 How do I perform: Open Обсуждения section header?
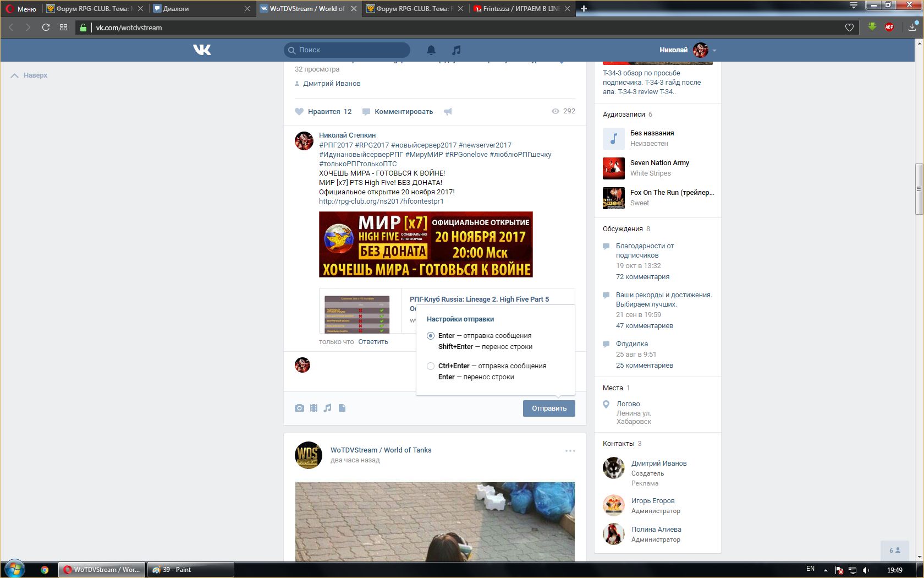[x=623, y=228]
